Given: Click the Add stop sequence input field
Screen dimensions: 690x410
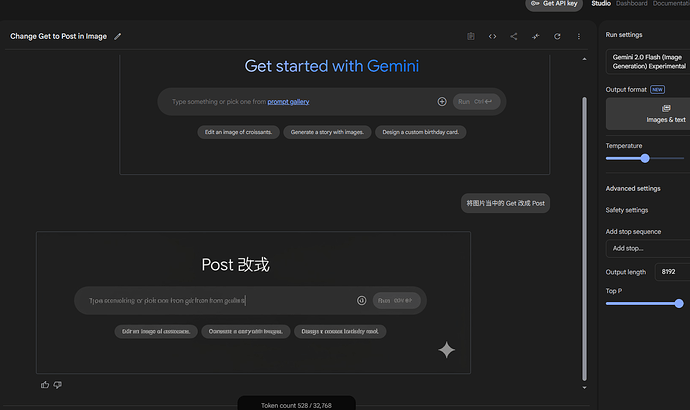Looking at the screenshot, I should pos(648,249).
